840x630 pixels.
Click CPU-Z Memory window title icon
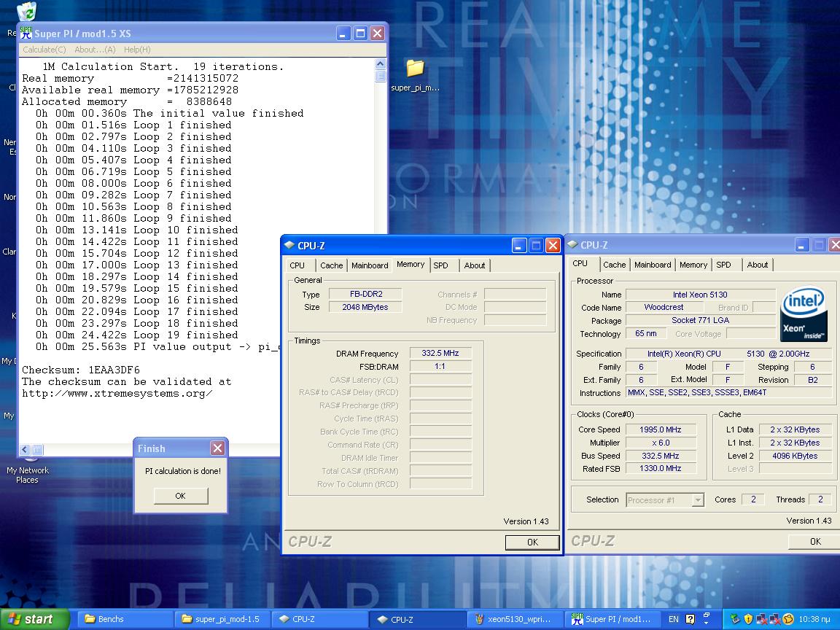[x=289, y=245]
